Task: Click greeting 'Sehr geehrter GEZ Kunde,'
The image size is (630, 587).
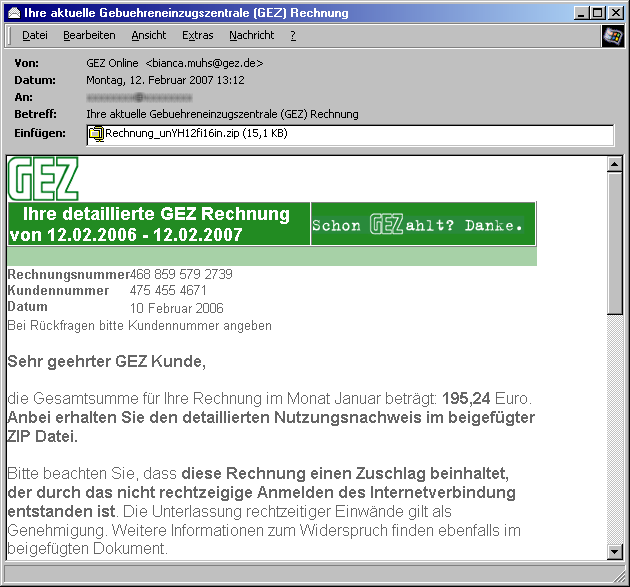Action: pyautogui.click(x=106, y=361)
